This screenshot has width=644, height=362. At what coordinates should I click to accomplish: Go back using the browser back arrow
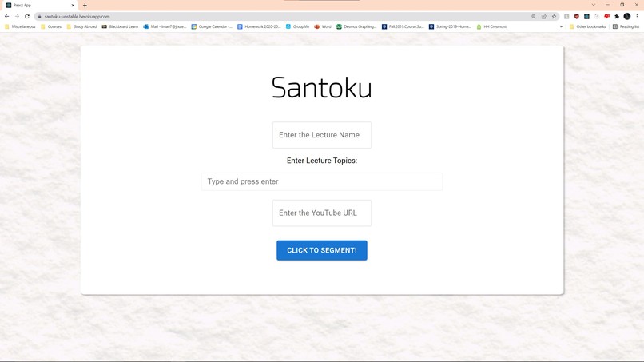(7, 17)
